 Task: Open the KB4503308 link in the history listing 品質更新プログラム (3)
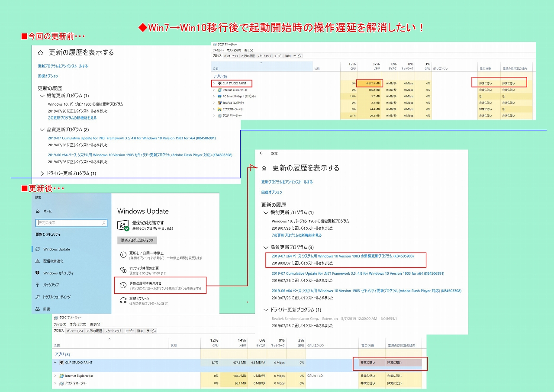(367, 291)
